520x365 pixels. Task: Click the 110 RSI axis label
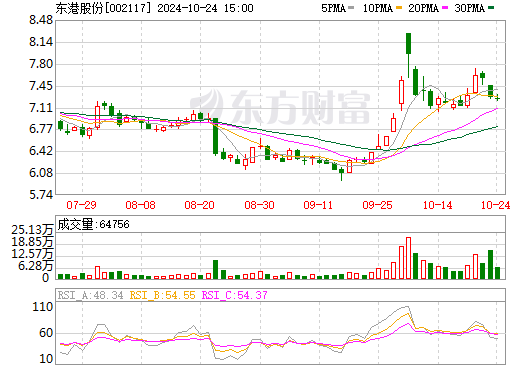coord(43,307)
